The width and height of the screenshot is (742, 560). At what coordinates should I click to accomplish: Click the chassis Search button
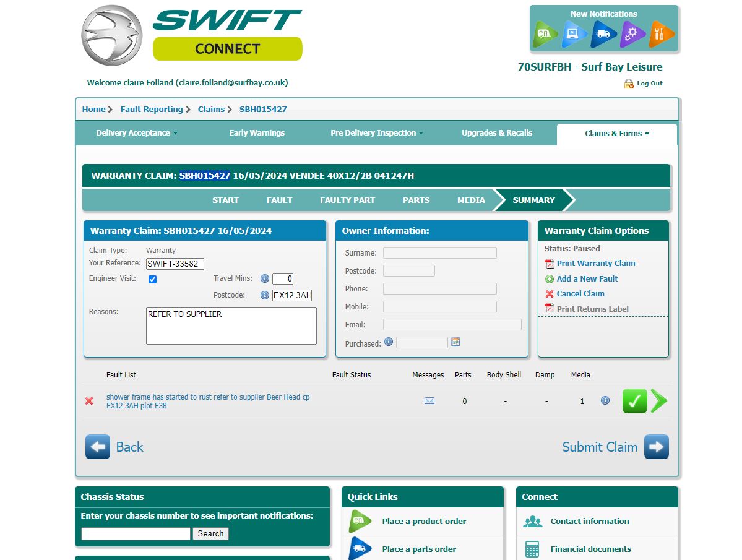(210, 533)
